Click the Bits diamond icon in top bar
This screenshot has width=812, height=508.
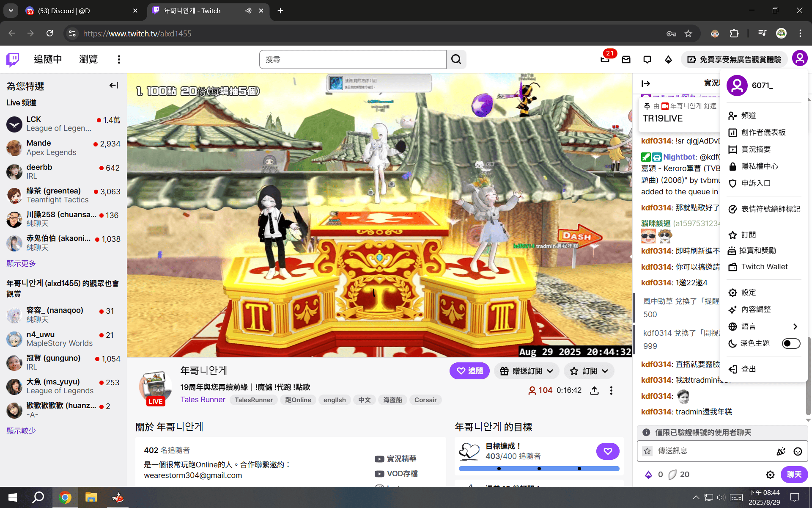(668, 60)
